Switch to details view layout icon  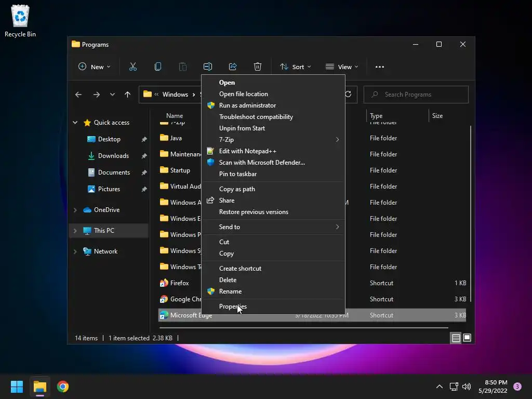[456, 338]
